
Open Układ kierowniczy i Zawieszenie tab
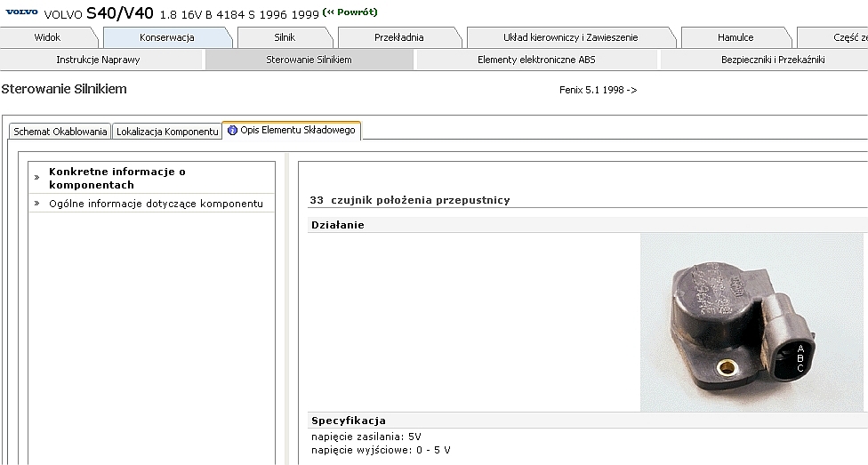pos(571,37)
